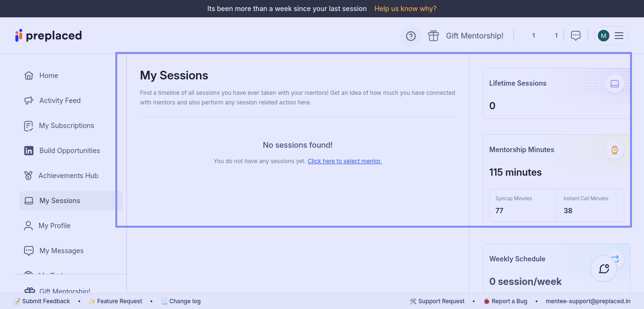Click the green M profile avatar
Viewport: 644px width, 309px height.
[603, 36]
